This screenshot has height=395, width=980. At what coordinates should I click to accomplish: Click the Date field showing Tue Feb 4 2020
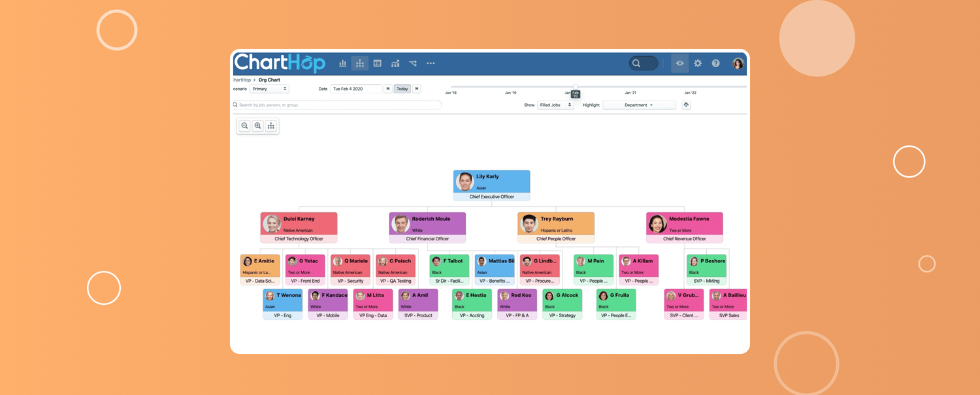click(356, 89)
